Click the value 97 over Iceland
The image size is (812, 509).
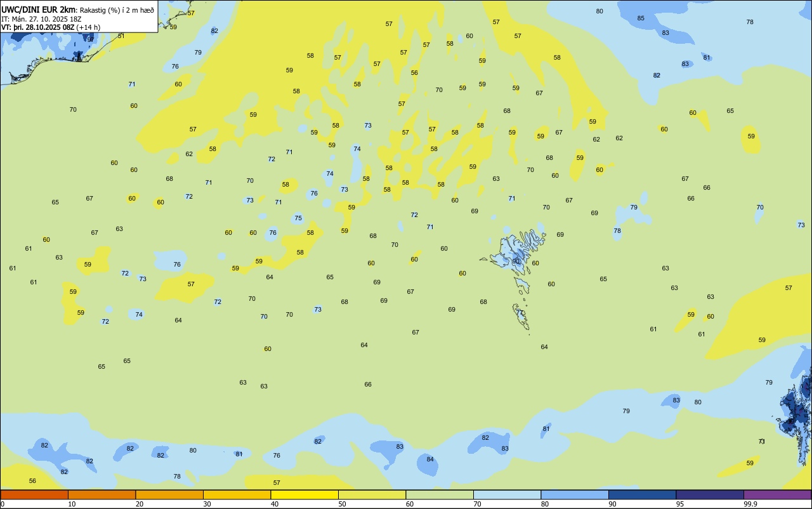tap(91, 39)
